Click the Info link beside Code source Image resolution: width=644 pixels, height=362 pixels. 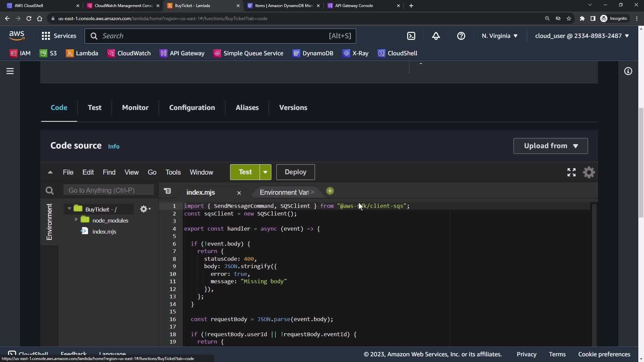point(114,146)
